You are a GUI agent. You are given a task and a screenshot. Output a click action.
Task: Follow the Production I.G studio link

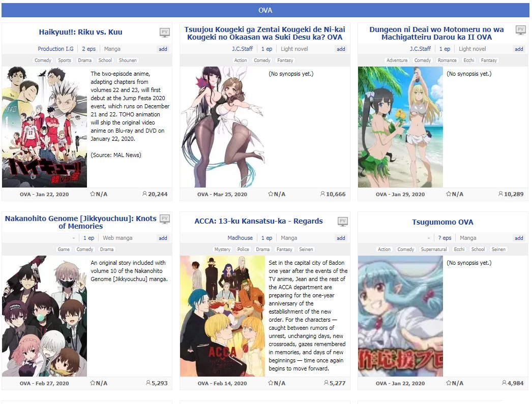click(x=55, y=49)
